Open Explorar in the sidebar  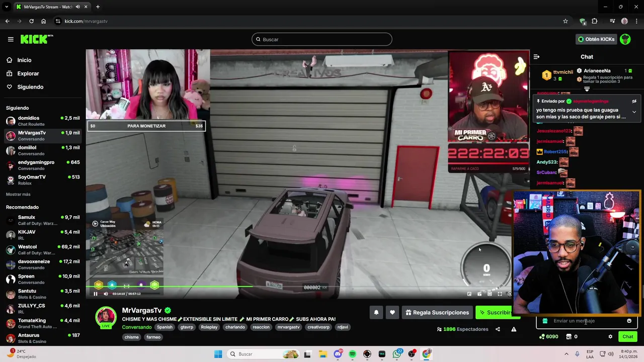28,73
